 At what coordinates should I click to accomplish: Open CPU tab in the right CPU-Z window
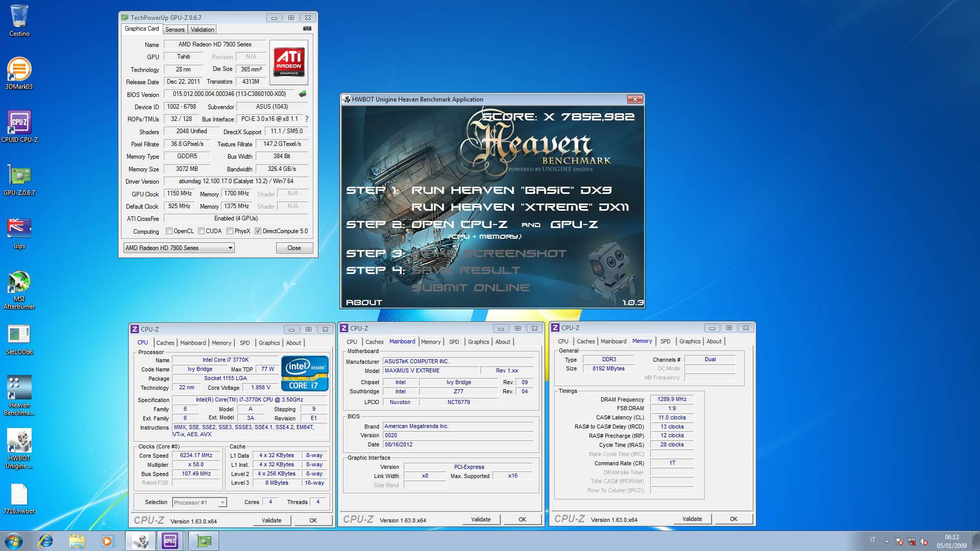[x=563, y=341]
